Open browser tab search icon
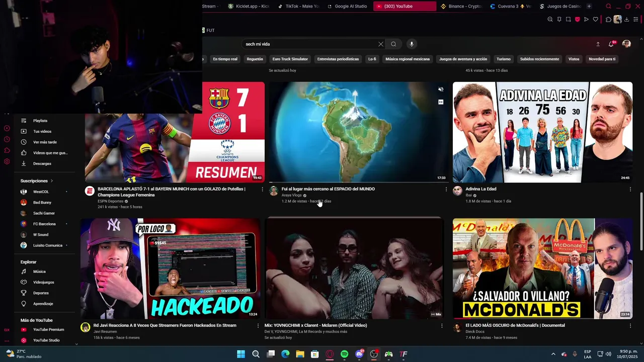The height and width of the screenshot is (362, 644). tap(608, 7)
